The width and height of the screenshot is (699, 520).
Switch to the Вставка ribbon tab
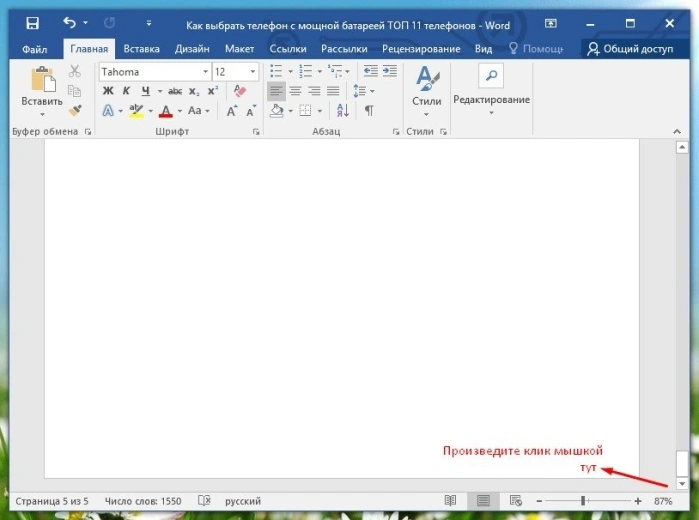tap(141, 49)
